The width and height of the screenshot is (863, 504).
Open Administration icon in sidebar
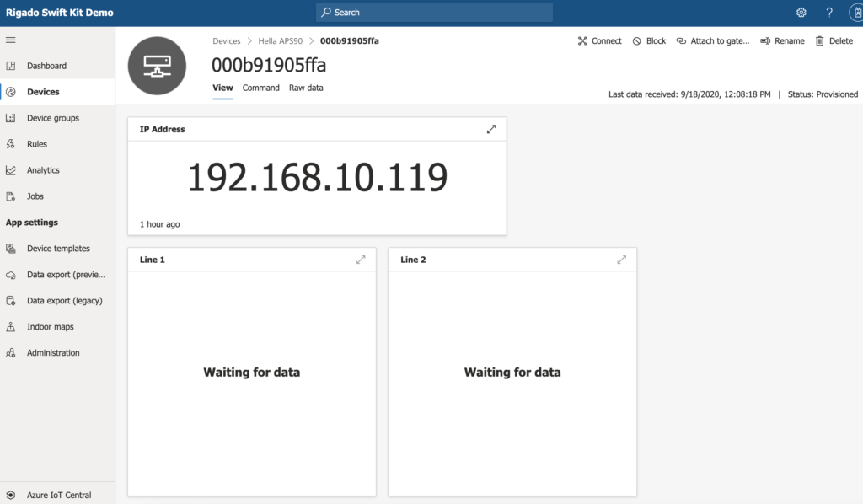(10, 352)
